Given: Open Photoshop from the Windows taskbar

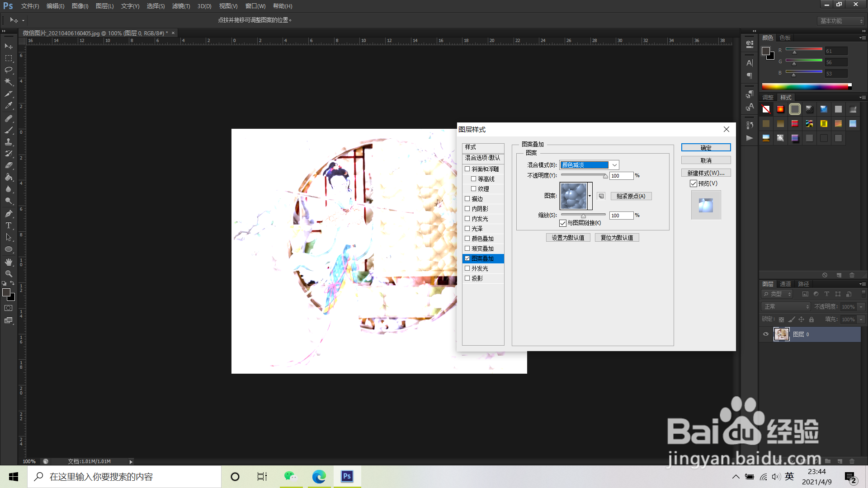Looking at the screenshot, I should [x=347, y=476].
